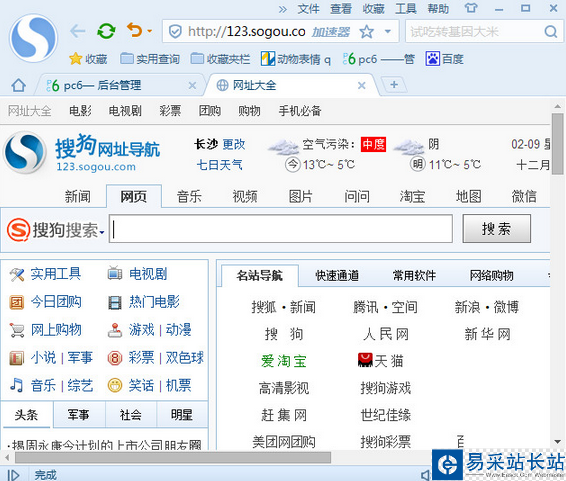Open the 帮助 menu
Image resolution: width=566 pixels, height=481 pixels.
tap(438, 9)
